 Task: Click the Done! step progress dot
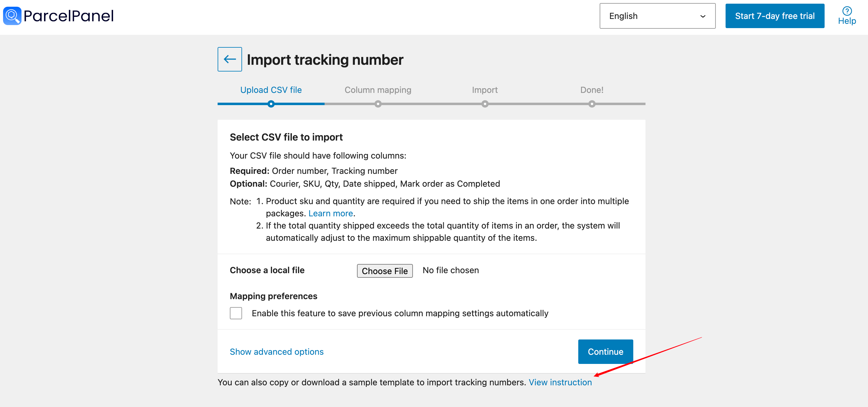592,104
